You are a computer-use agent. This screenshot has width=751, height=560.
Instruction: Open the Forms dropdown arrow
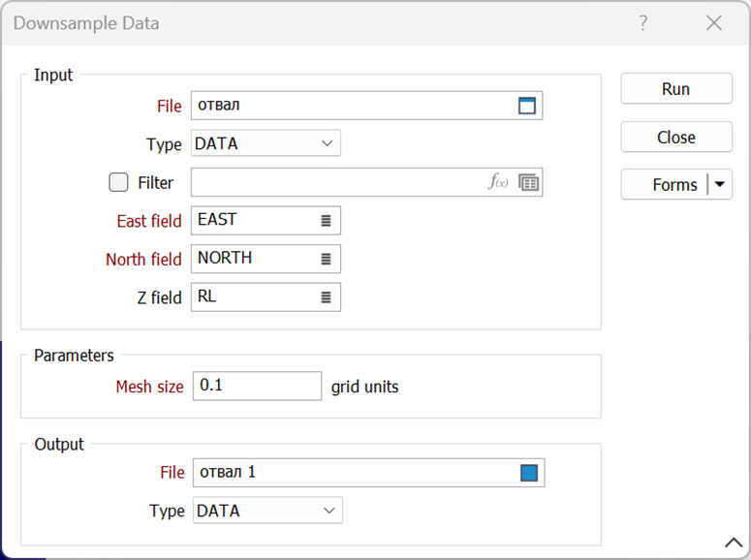tap(719, 184)
